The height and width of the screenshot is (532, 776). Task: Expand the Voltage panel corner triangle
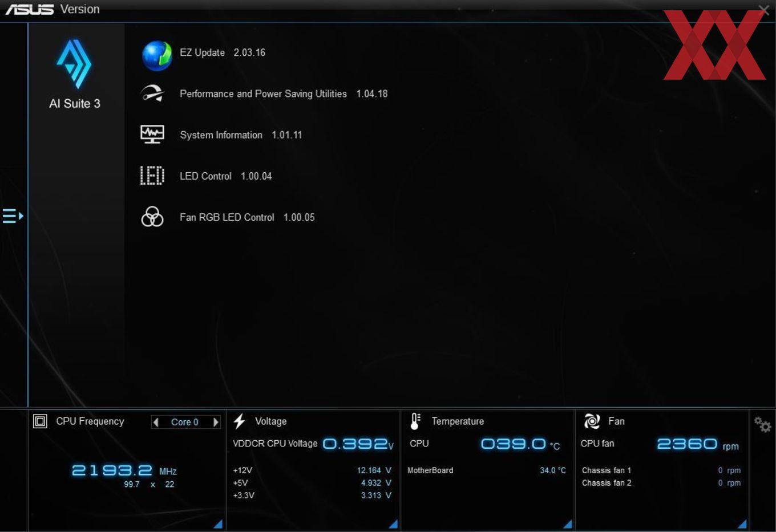click(393, 523)
